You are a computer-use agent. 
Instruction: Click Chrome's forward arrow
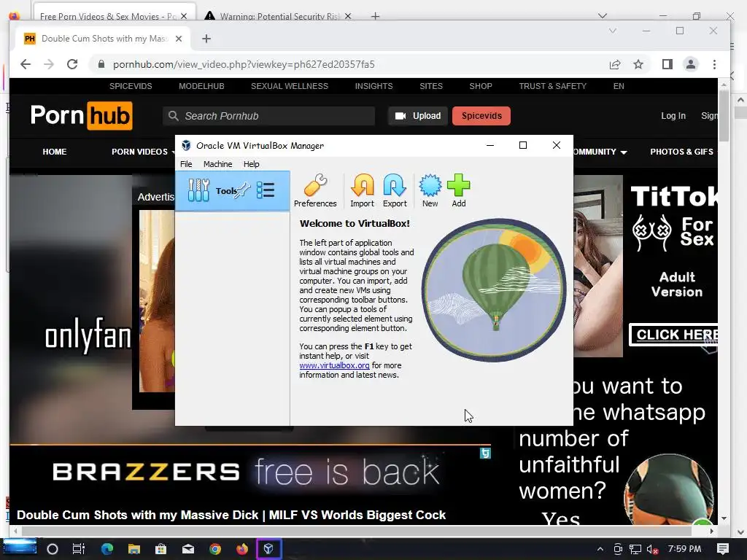pyautogui.click(x=49, y=64)
